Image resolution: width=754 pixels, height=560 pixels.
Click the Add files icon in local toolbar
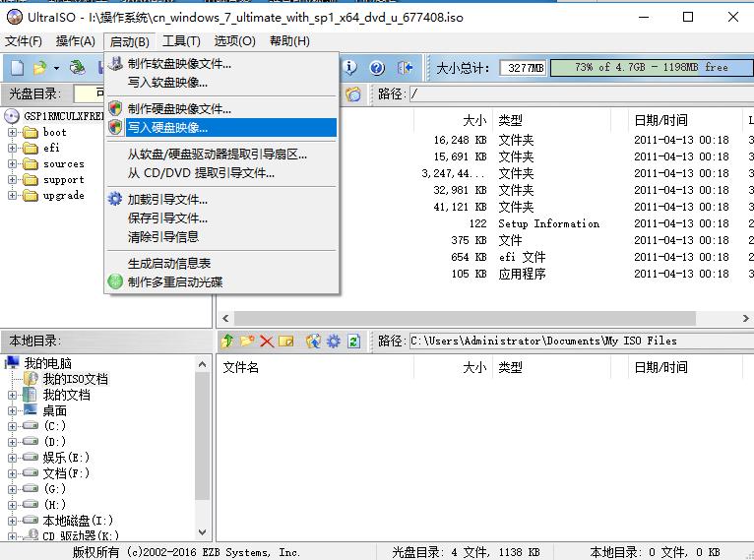314,342
